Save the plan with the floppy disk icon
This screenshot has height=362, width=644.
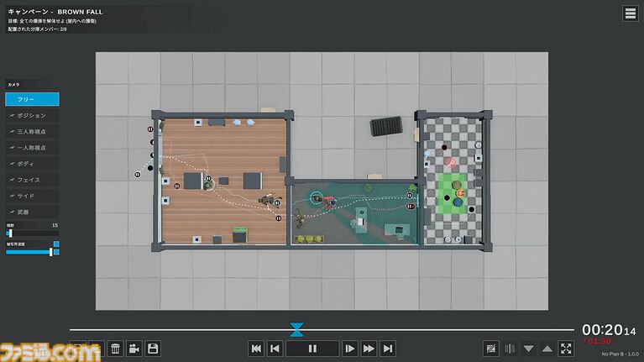click(x=153, y=349)
